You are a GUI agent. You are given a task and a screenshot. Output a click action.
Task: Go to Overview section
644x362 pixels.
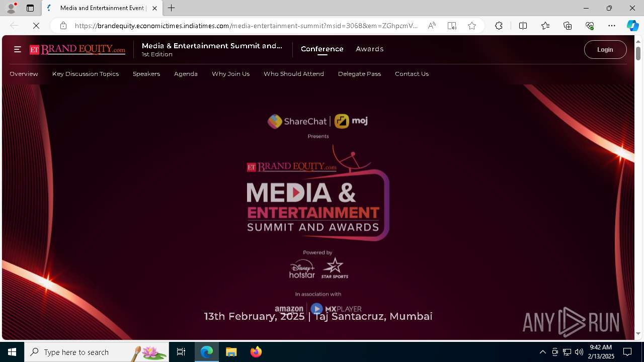[24, 74]
